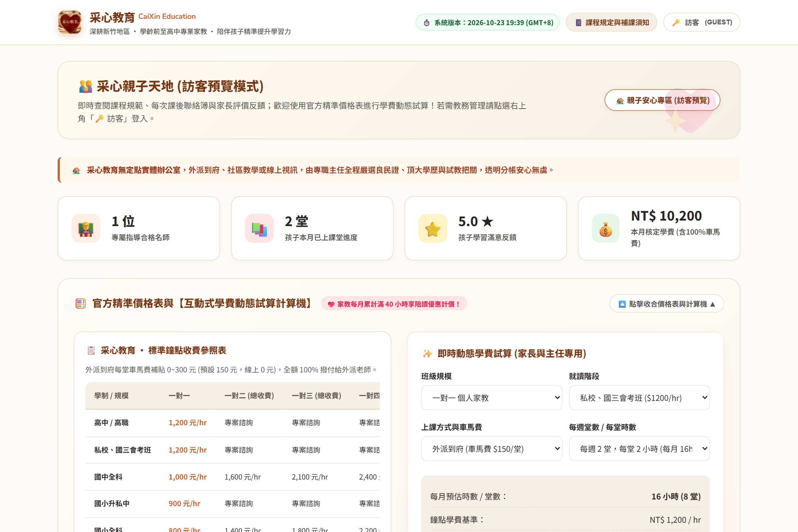Image resolution: width=798 pixels, height=532 pixels.
Task: Click the star icon on 5.0 rating card
Action: coord(433,228)
